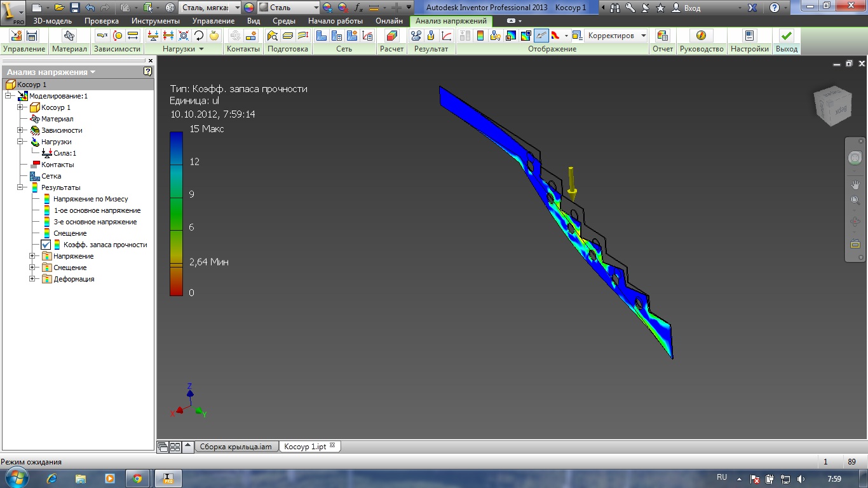Open the Среды ribbon tab
Viewport: 868px width, 488px height.
pyautogui.click(x=284, y=21)
